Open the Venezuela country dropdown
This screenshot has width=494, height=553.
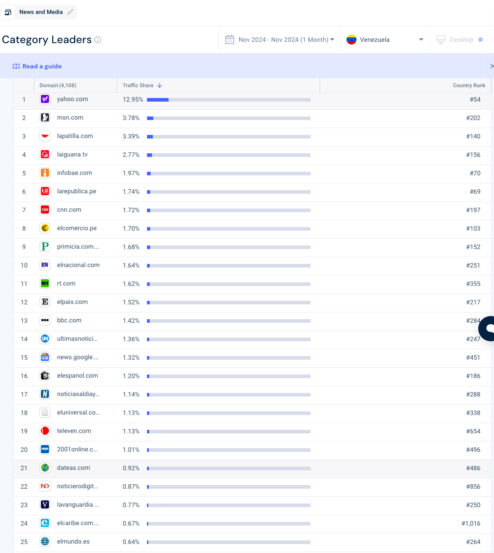385,40
